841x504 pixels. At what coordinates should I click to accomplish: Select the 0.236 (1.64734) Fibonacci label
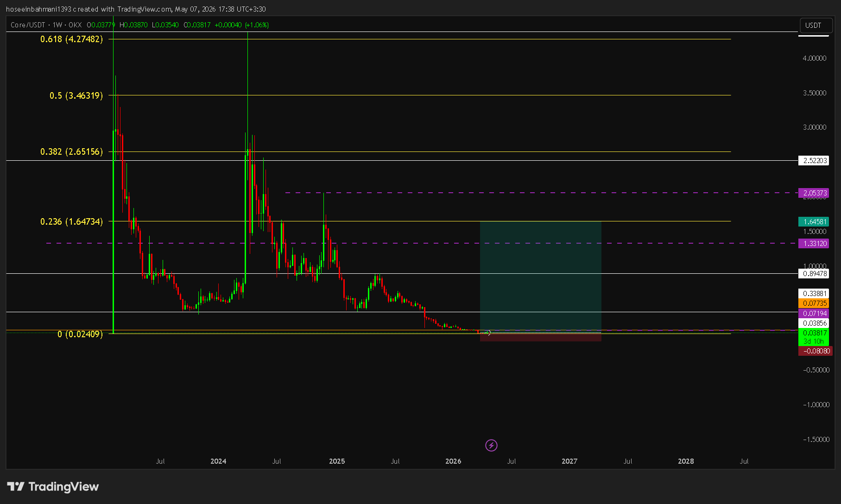pos(72,221)
